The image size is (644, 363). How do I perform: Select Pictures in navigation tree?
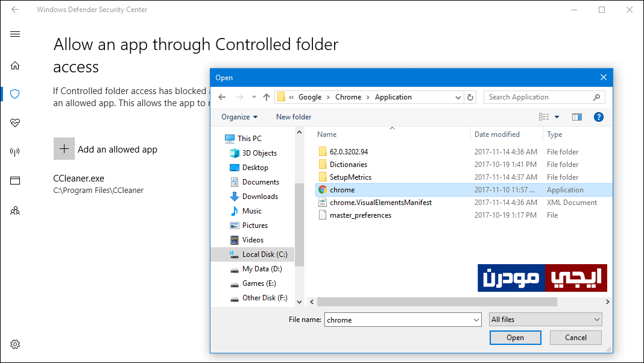pyautogui.click(x=254, y=226)
